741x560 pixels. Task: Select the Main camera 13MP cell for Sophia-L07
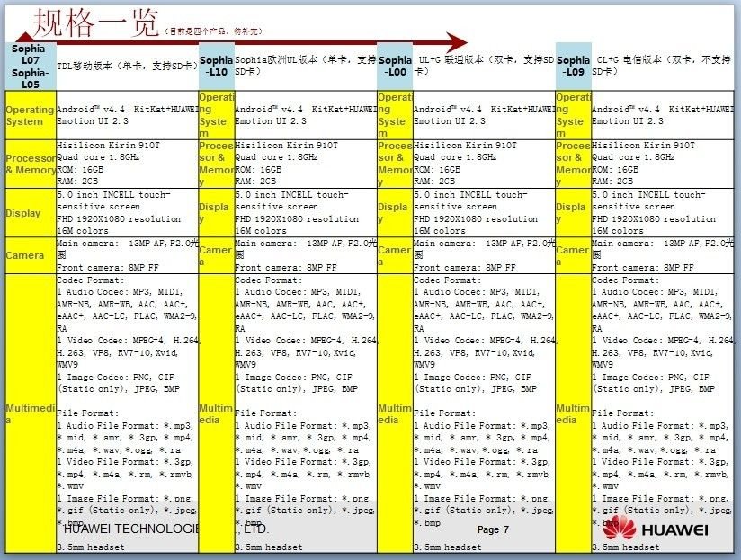click(127, 255)
